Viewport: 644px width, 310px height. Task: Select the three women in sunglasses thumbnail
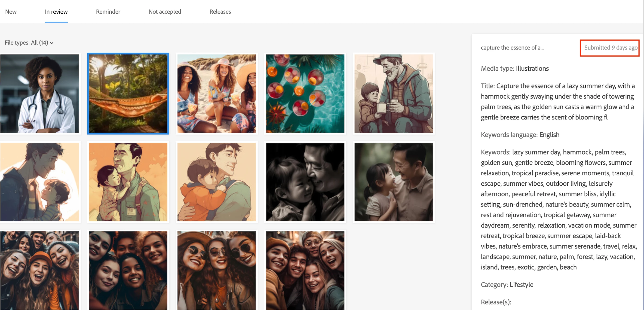[217, 270]
